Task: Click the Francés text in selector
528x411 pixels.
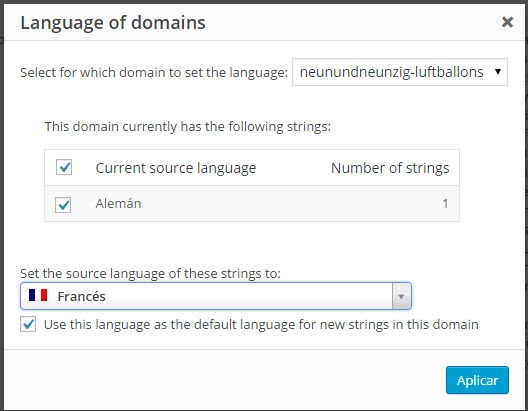Action: [x=81, y=297]
